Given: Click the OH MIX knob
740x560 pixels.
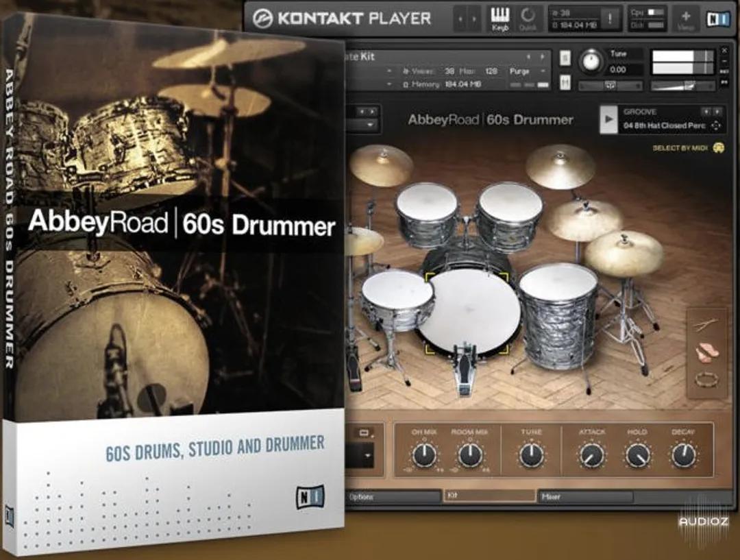Looking at the screenshot, I should tap(424, 456).
